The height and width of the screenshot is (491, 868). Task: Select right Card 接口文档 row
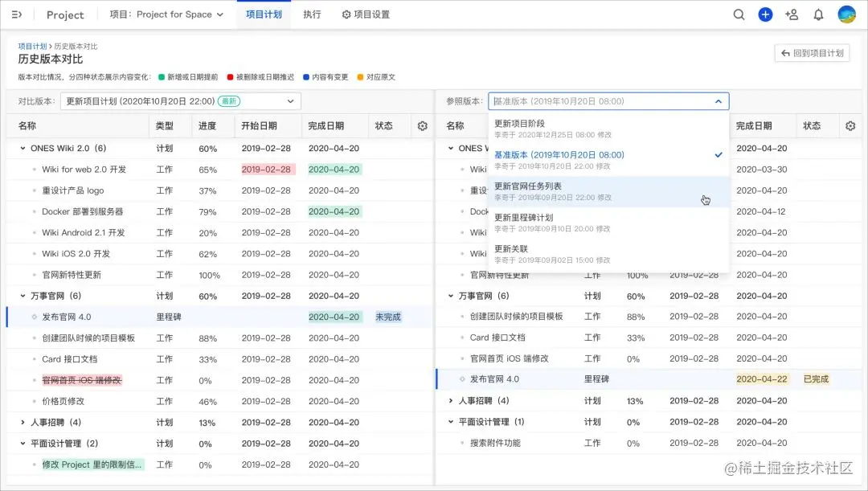point(649,338)
